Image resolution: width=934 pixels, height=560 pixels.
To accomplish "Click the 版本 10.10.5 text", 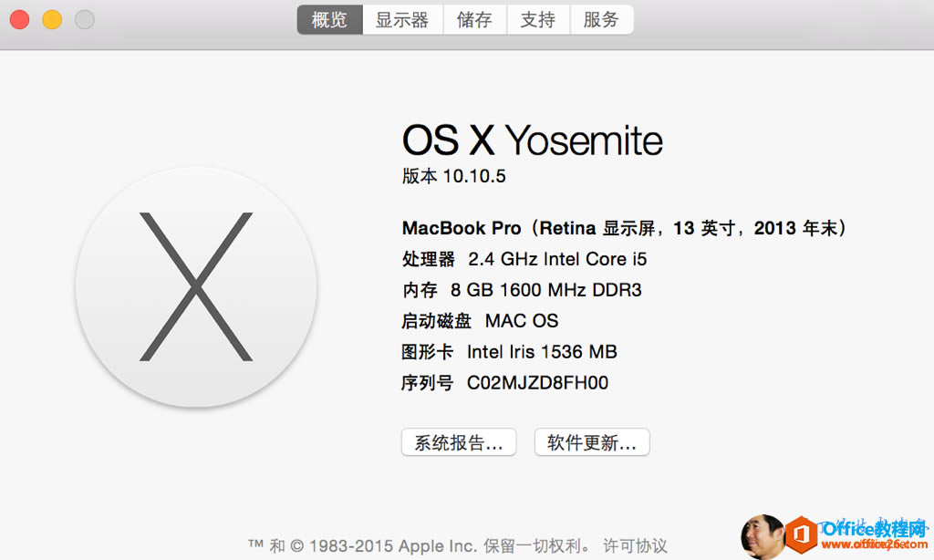I will click(454, 176).
